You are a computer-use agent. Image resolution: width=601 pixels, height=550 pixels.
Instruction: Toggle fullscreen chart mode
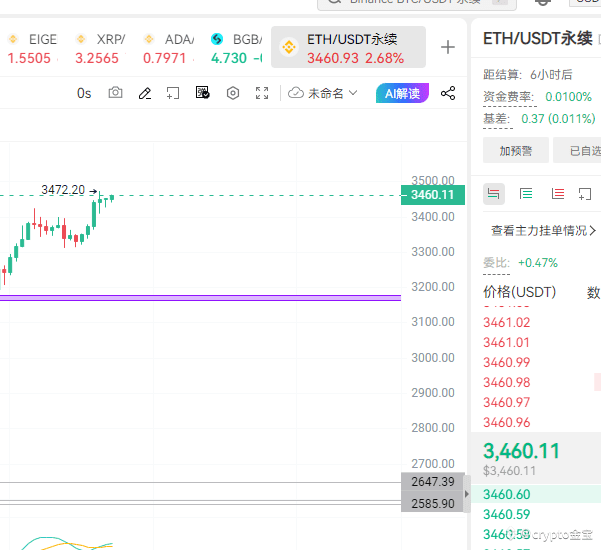pos(262,93)
